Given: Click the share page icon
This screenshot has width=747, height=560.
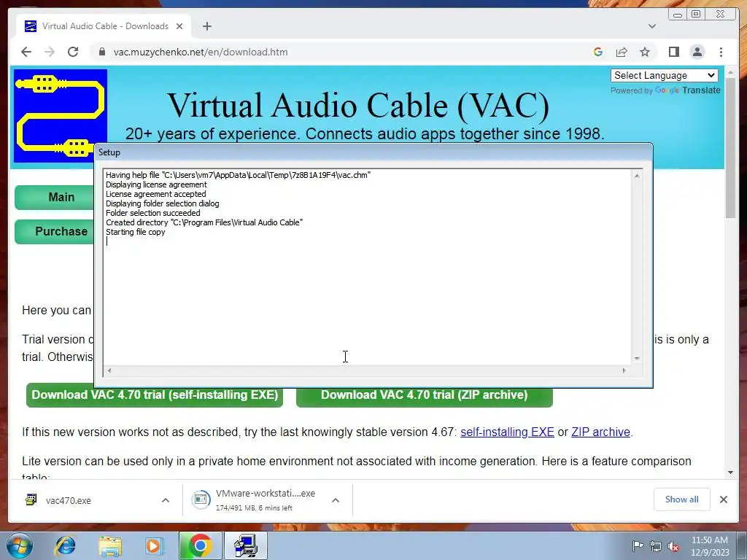Looking at the screenshot, I should [622, 52].
